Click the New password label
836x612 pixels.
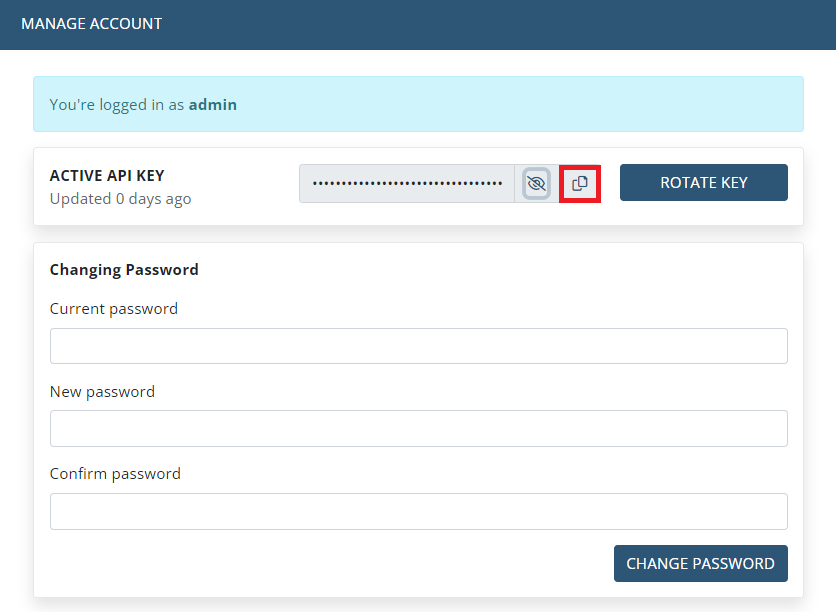tap(102, 392)
